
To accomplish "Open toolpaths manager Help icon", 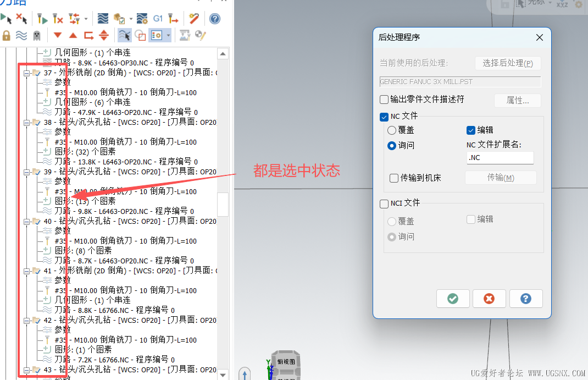I will (215, 18).
